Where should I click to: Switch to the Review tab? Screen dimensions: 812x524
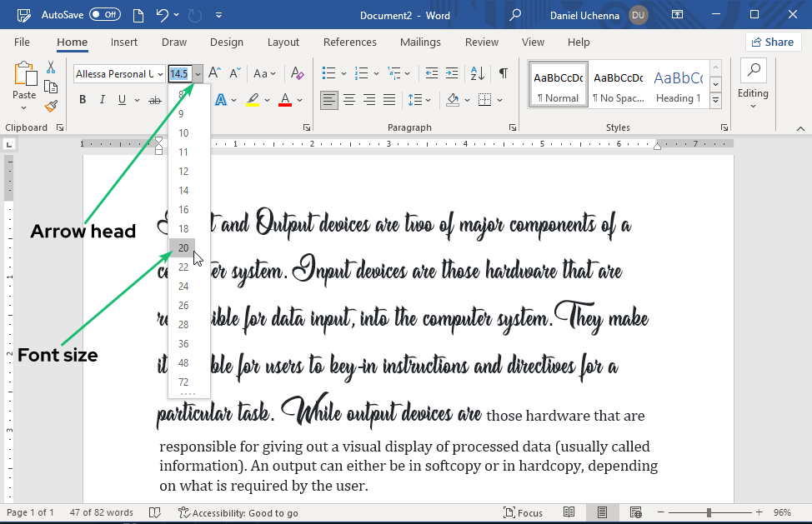[481, 42]
